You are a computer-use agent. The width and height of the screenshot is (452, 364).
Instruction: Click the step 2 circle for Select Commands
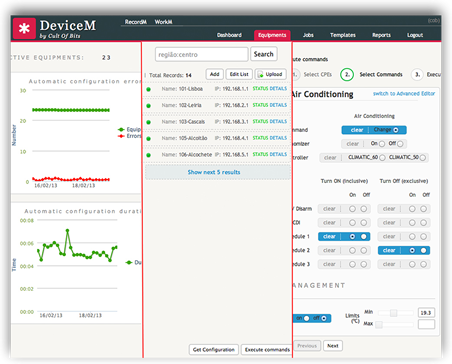(347, 74)
